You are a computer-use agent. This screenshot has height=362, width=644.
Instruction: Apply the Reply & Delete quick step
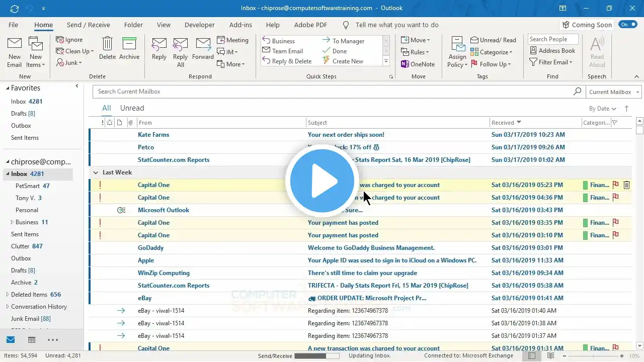(287, 61)
